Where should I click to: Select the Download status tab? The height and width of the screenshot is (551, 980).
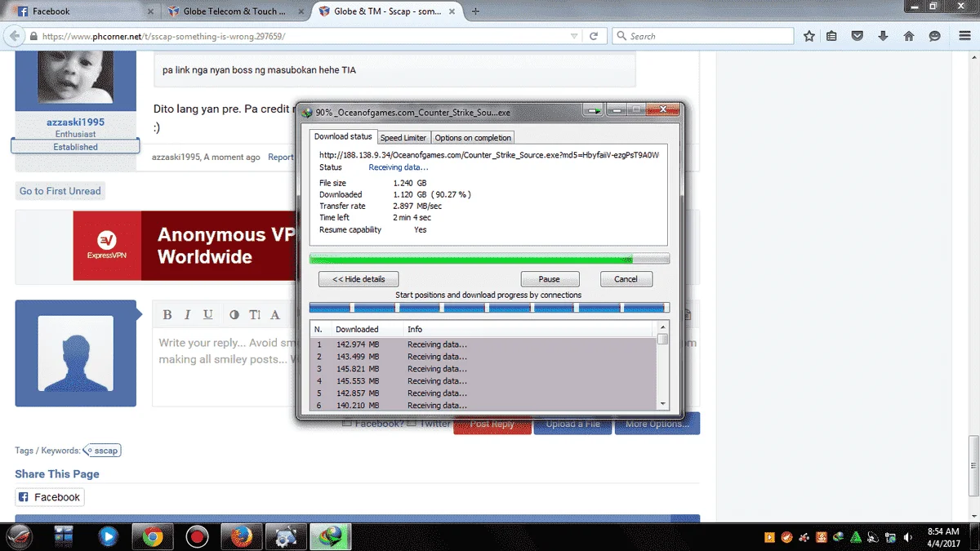click(x=343, y=136)
